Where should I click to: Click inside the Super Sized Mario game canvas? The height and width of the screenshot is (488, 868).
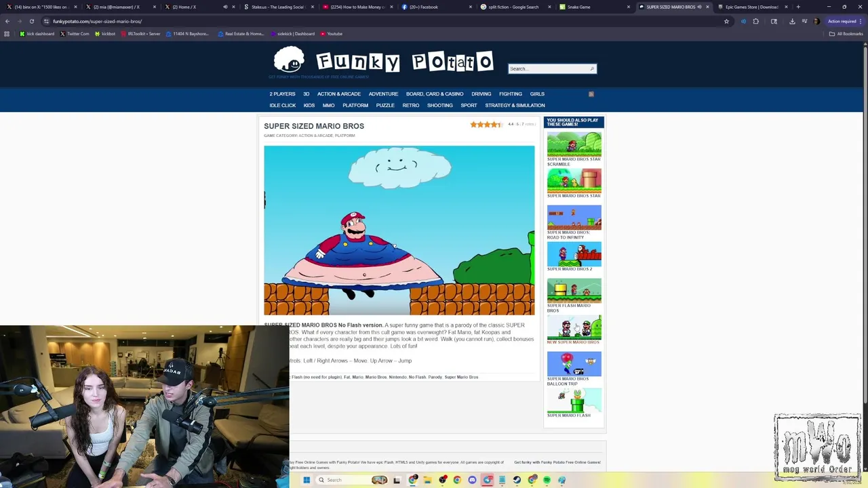(x=399, y=230)
